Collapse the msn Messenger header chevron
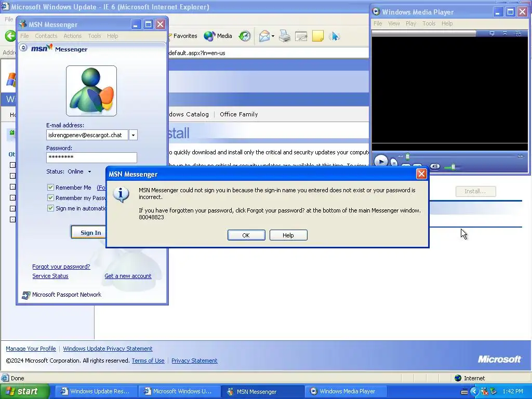 point(23,48)
